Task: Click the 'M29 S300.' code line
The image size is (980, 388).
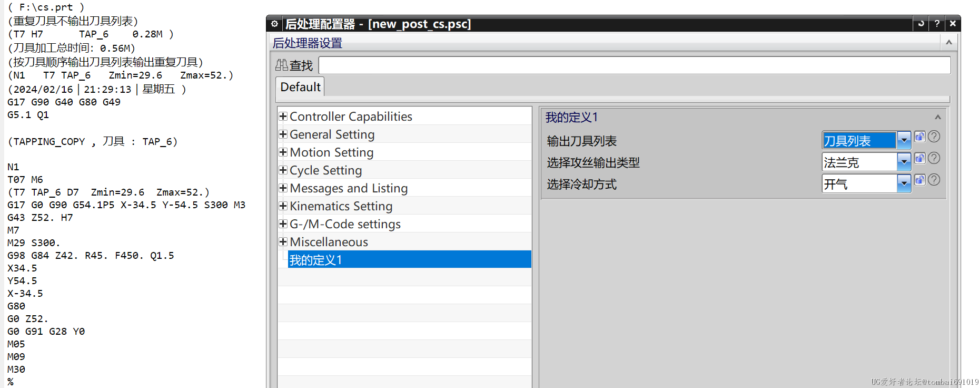Action: pyautogui.click(x=34, y=242)
